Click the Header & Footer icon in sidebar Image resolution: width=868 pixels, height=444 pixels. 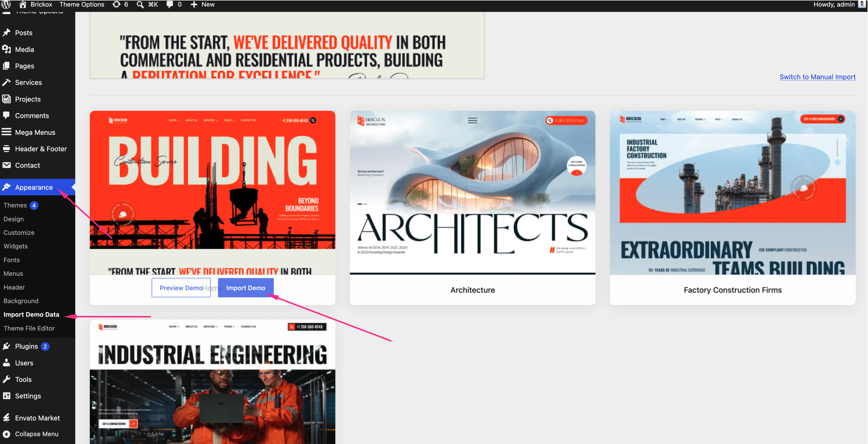pyautogui.click(x=7, y=148)
